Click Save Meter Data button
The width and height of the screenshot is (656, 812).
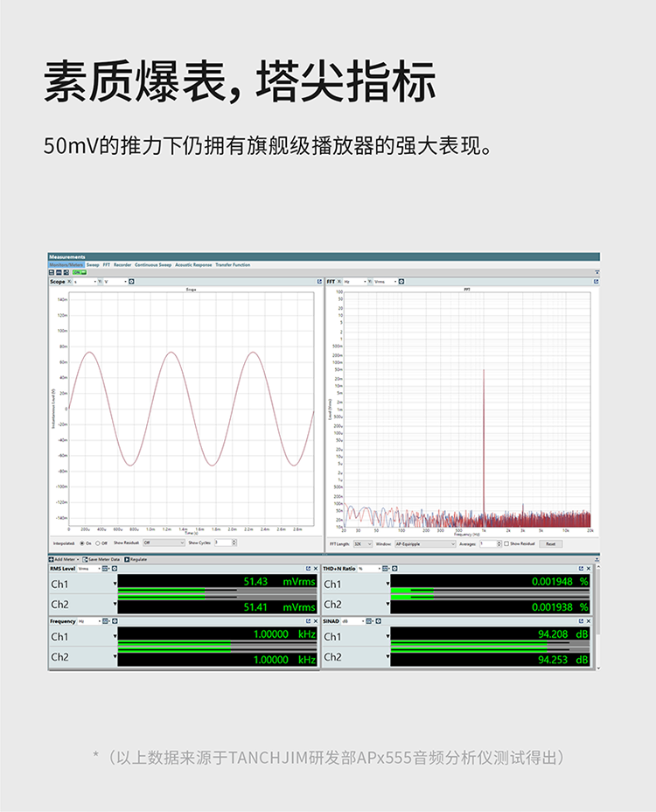(x=101, y=559)
